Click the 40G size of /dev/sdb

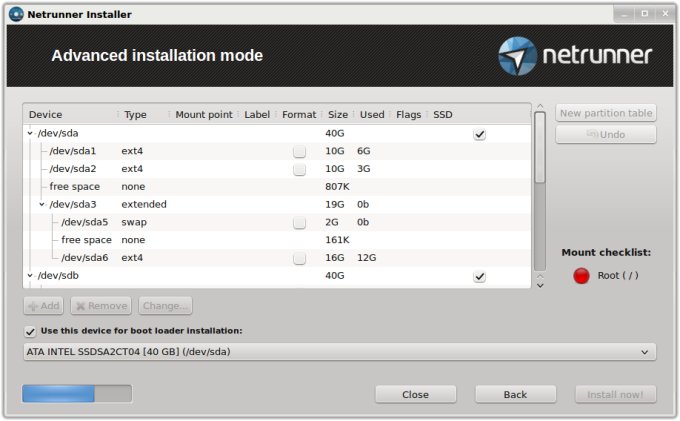335,276
